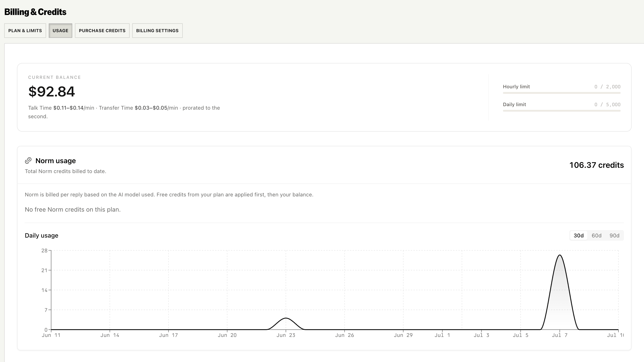
Task: Click the Daily limit label
Action: pos(514,104)
